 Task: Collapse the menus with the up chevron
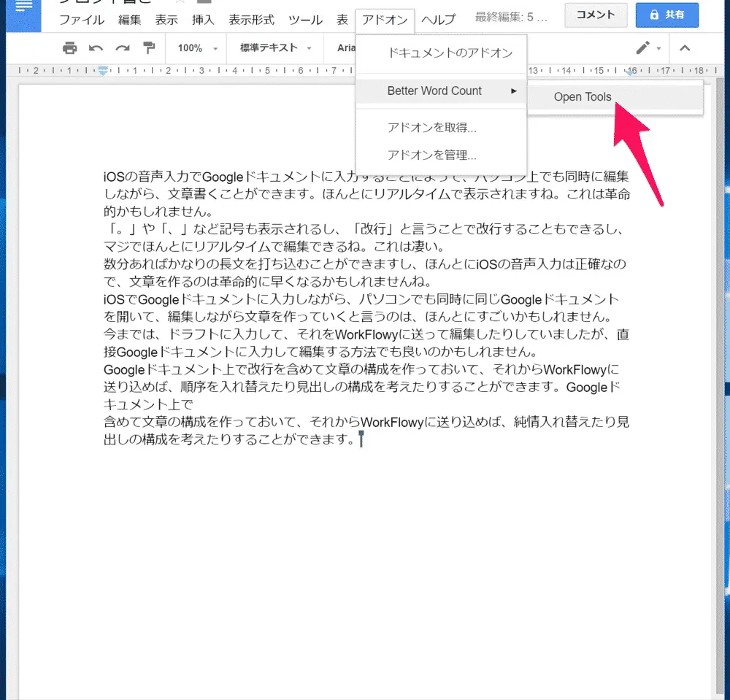coord(685,48)
